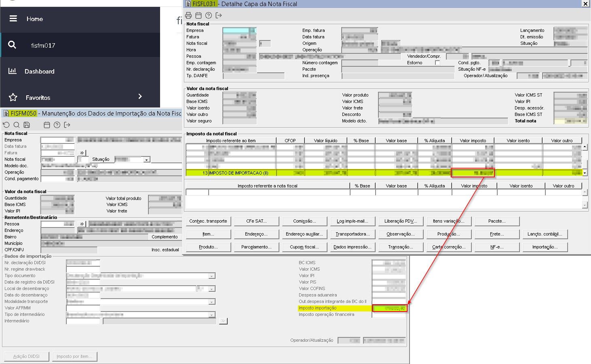Click the Transportadora... button
The image size is (591, 364).
[352, 234]
